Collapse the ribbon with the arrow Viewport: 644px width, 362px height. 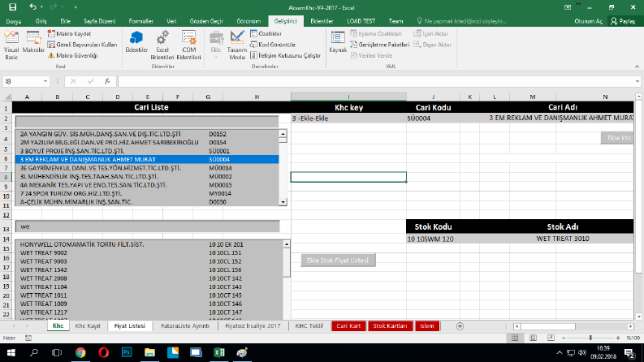(637, 67)
